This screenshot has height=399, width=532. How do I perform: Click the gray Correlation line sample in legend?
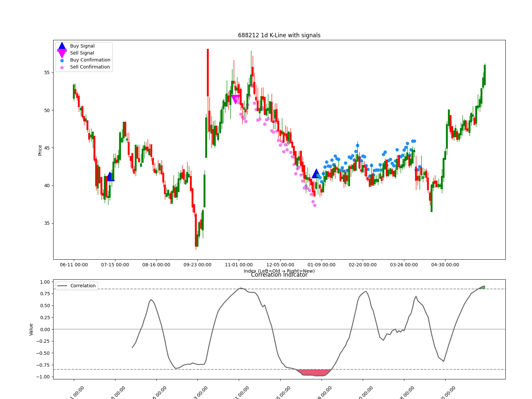62,286
